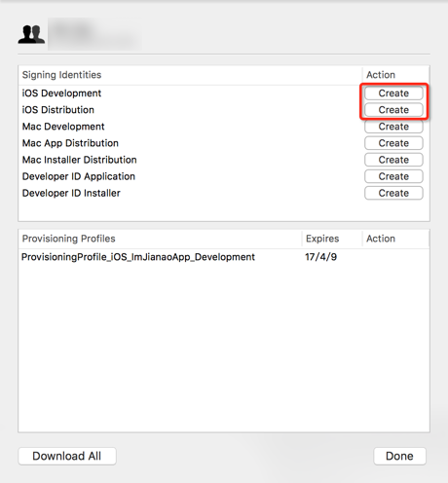This screenshot has height=483, width=448.
Task: Click the Signing Identities column header
Action: (61, 75)
